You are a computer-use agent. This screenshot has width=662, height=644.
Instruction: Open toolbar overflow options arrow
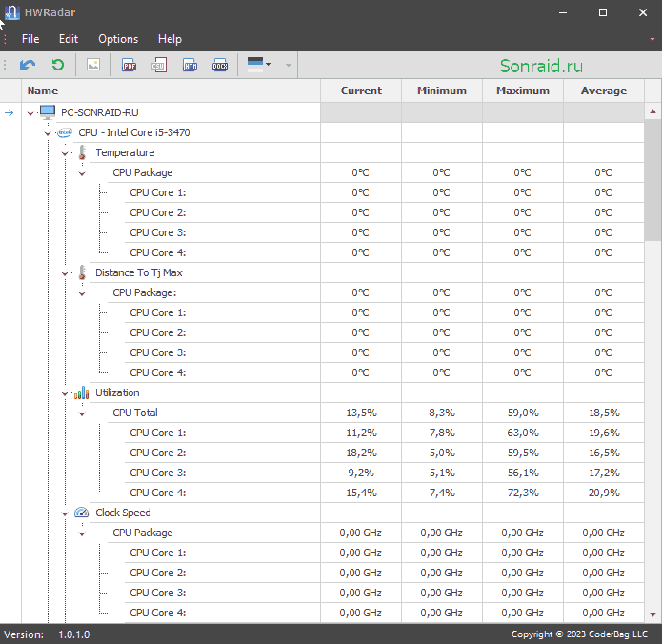tap(289, 66)
